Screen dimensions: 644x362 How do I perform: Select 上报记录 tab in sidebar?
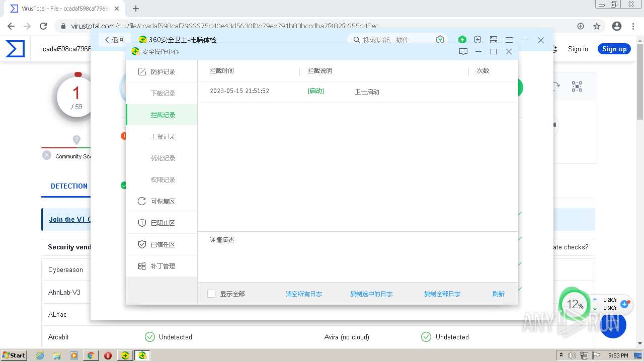pyautogui.click(x=163, y=137)
